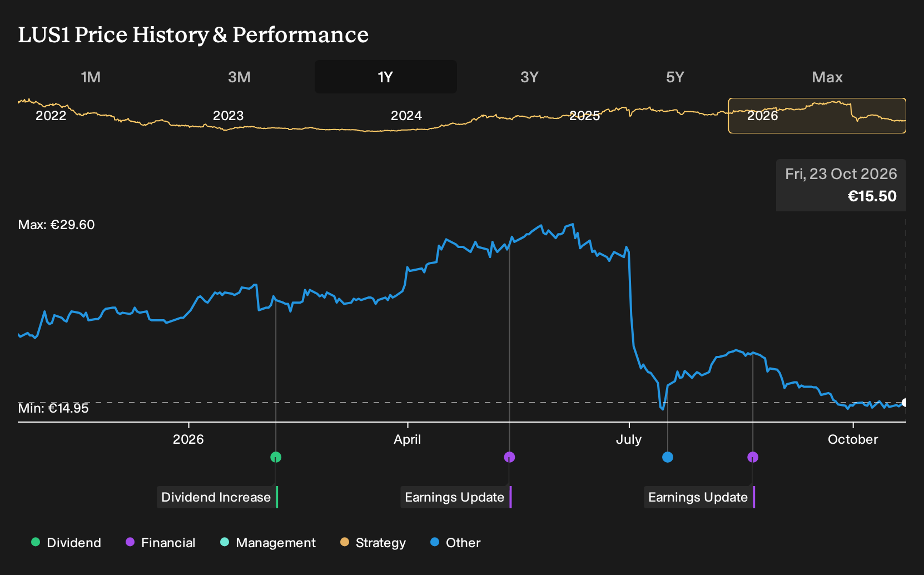Switch to the 3M range tab
Image resolution: width=924 pixels, height=575 pixels.
[x=239, y=77]
